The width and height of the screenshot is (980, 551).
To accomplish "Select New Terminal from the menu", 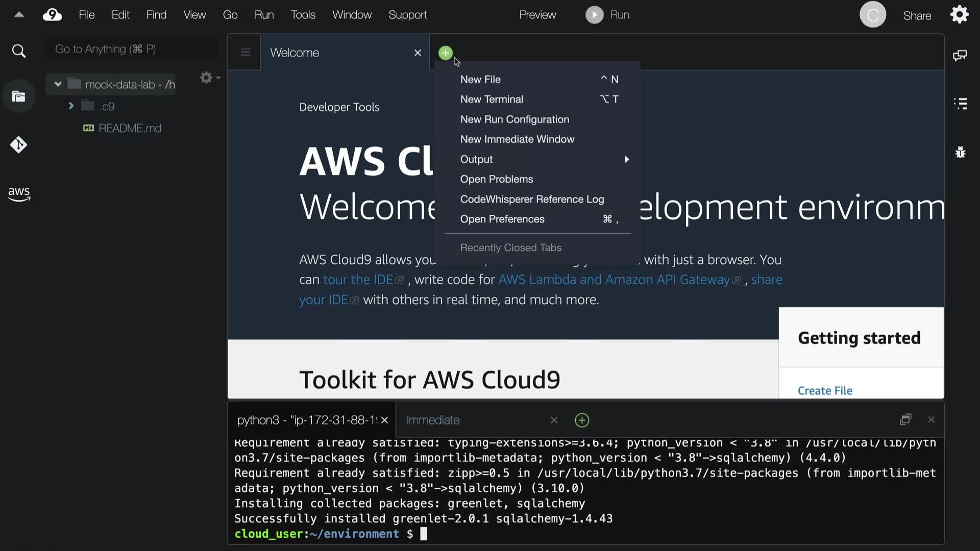I will point(492,99).
